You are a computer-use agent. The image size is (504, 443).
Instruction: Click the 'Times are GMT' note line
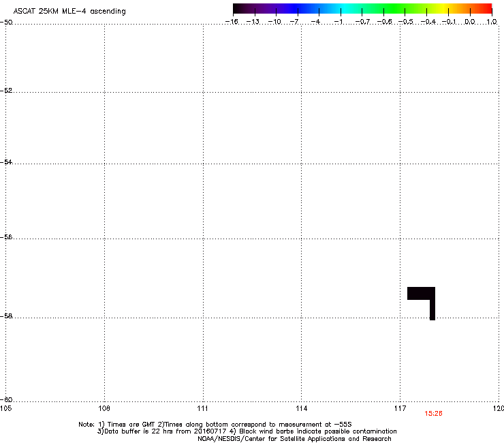[x=215, y=425]
